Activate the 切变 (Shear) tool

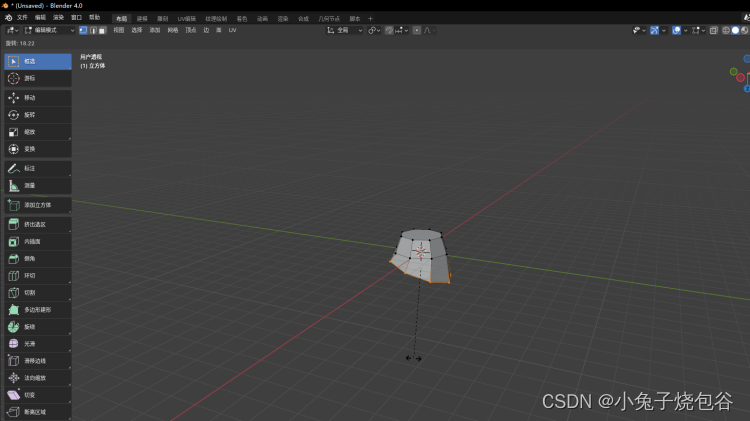tap(38, 395)
